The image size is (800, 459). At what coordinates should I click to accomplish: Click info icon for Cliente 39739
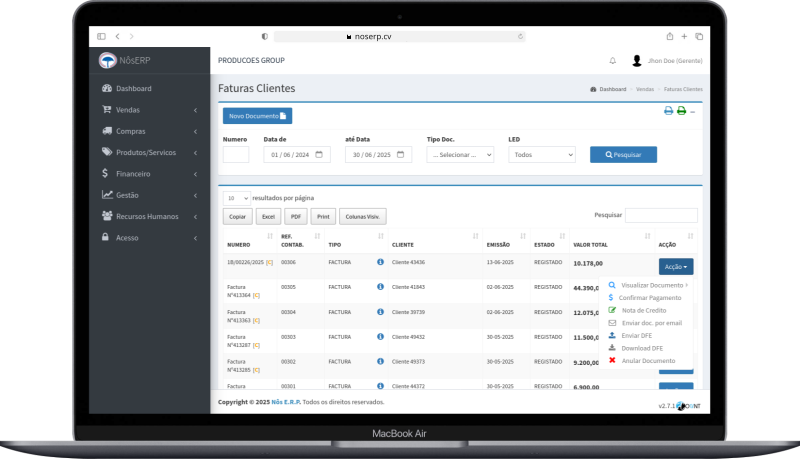pyautogui.click(x=380, y=312)
